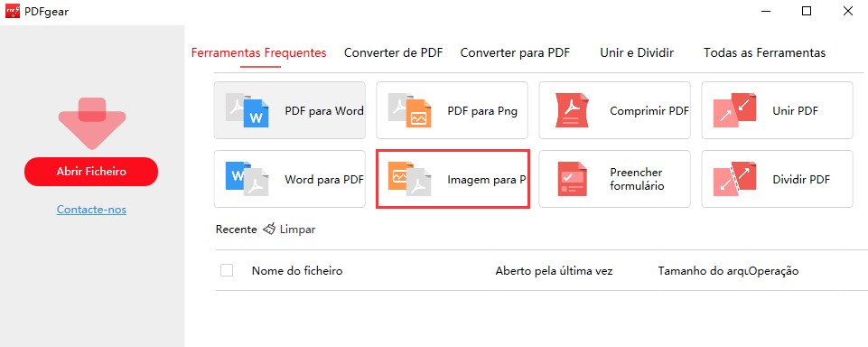Viewport: 868px width, 347px height.
Task: Click the Comprimir PDF label
Action: [x=649, y=110]
